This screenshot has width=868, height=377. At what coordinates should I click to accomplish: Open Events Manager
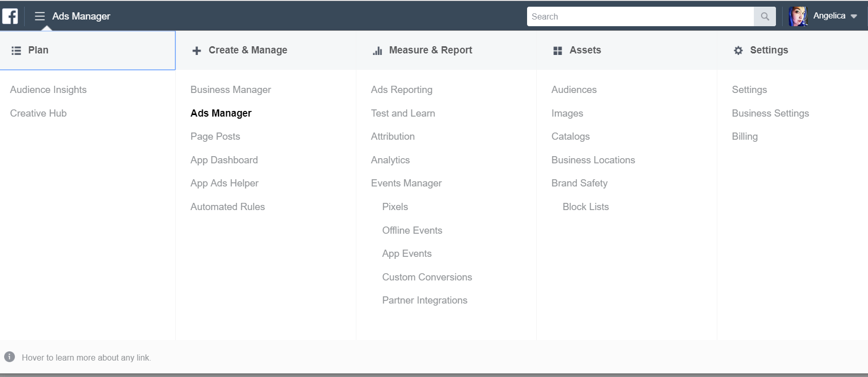[406, 183]
